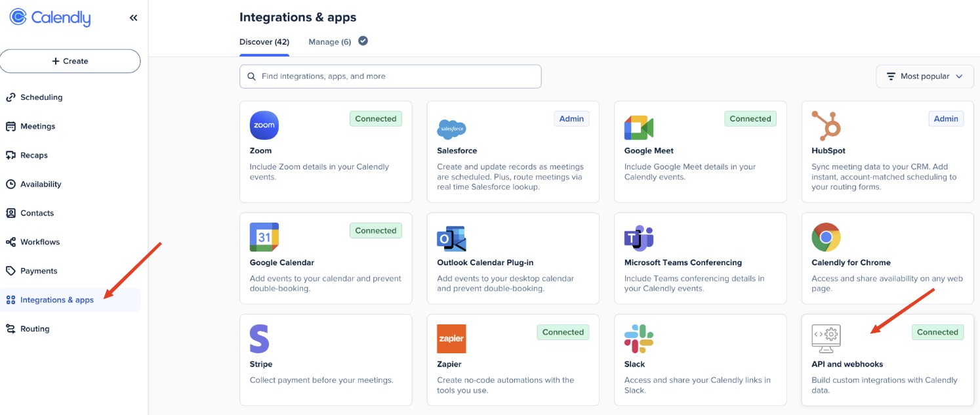Click the Availability clock icon
The image size is (980, 415).
tap(10, 184)
